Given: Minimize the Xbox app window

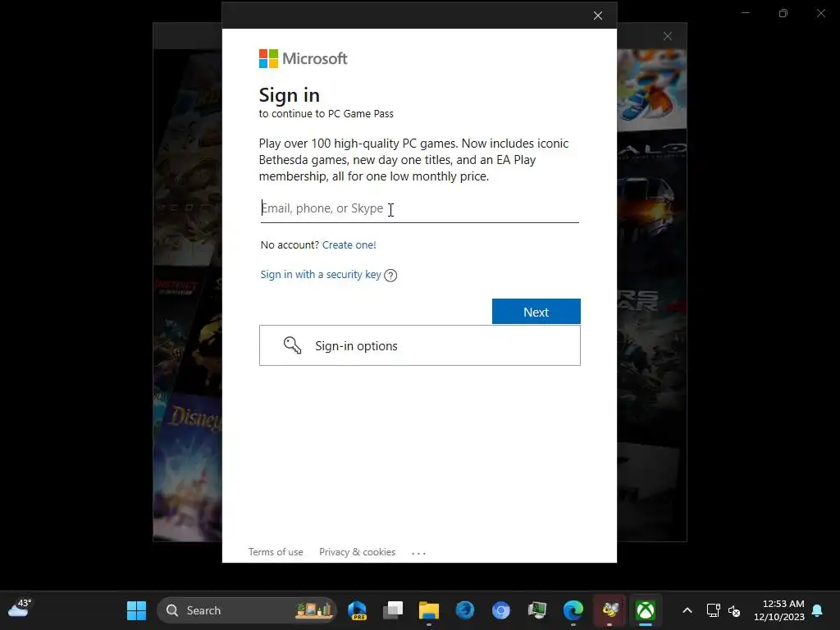Looking at the screenshot, I should tap(745, 13).
